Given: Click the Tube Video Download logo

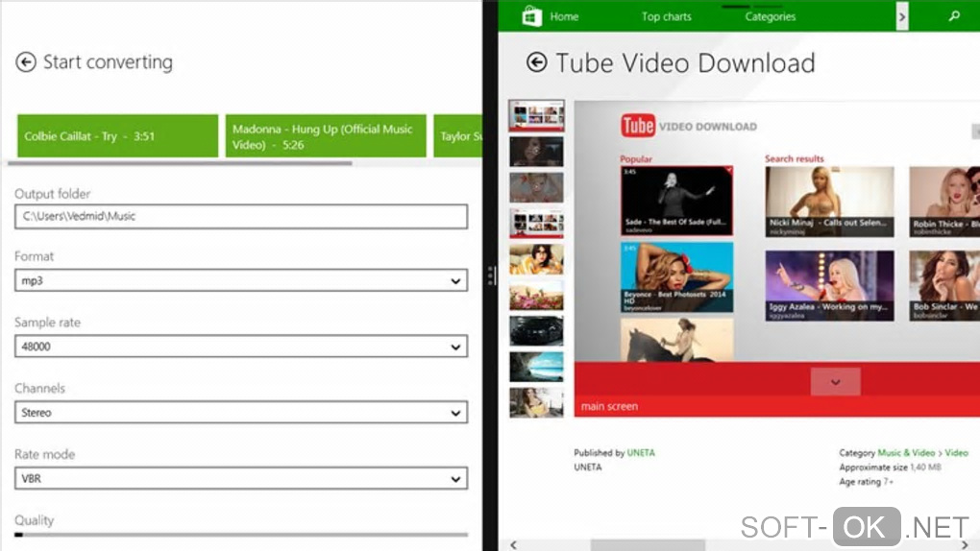Looking at the screenshot, I should coord(688,126).
